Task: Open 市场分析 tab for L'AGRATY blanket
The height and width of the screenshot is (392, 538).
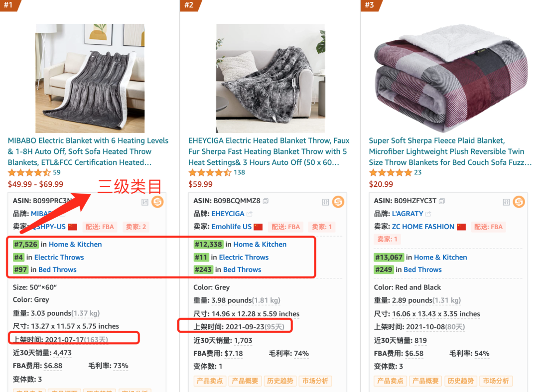Action: 496,381
